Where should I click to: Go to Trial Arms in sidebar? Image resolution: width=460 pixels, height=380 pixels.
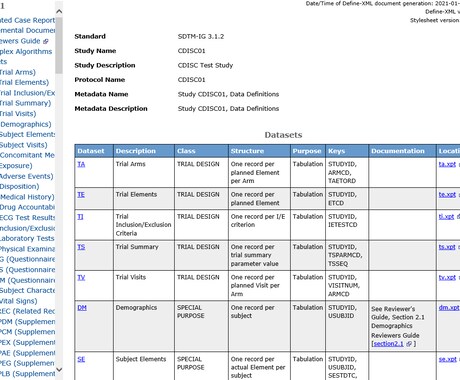18,72
